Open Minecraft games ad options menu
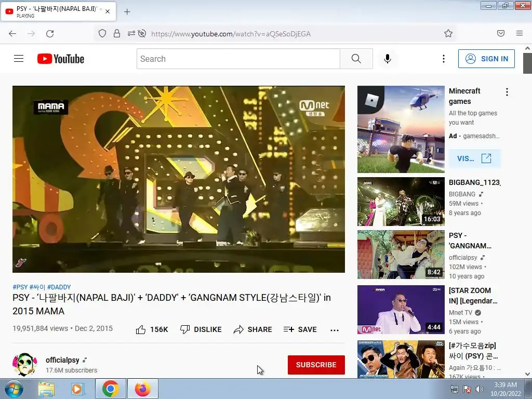Screen dimensions: 532x399 click(x=507, y=92)
